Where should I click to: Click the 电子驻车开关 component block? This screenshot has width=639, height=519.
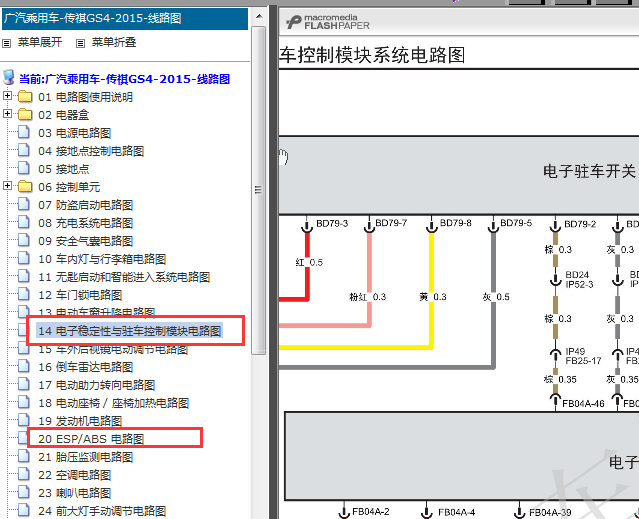click(x=459, y=175)
